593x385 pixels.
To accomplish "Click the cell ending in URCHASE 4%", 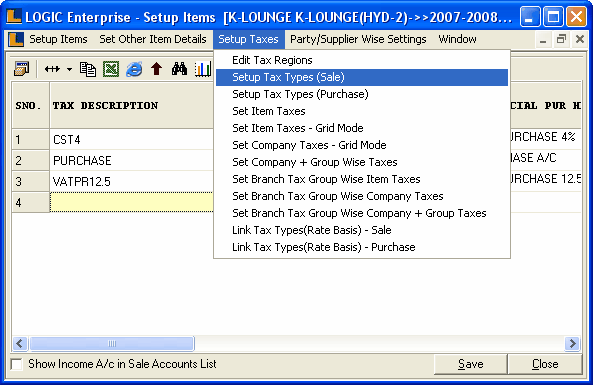I will pos(546,137).
